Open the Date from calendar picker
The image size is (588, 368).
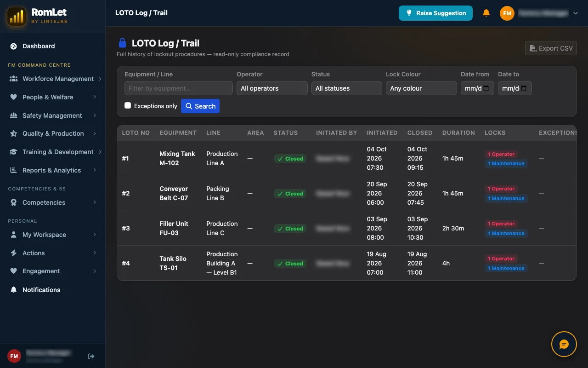486,88
